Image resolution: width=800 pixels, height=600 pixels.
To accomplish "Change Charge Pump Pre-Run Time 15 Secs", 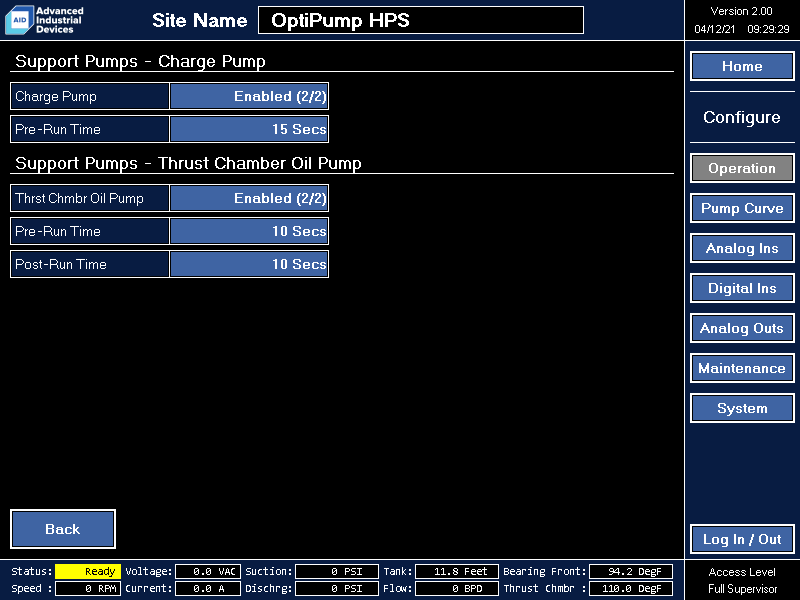I will 249,129.
